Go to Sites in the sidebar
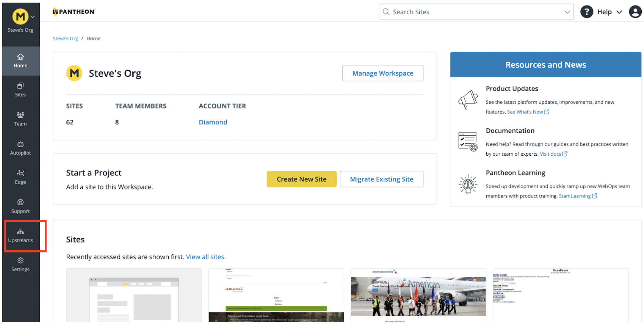Screen dimensions: 644x325 click(x=20, y=90)
